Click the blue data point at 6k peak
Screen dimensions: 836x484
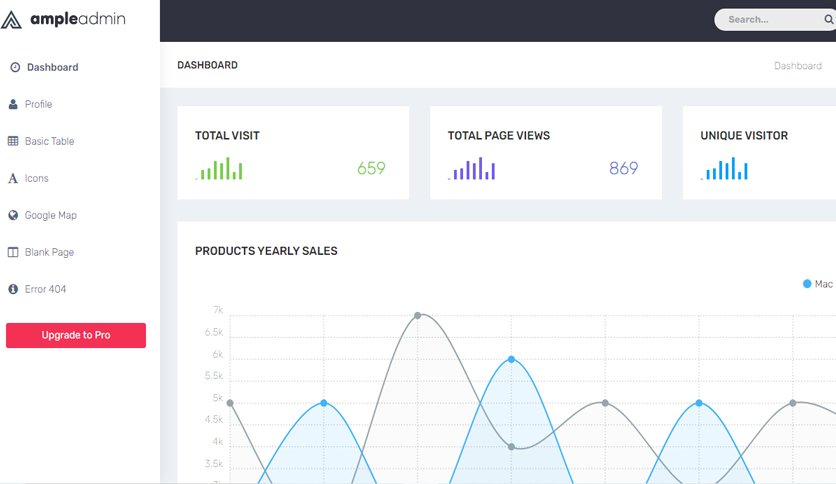click(x=511, y=359)
